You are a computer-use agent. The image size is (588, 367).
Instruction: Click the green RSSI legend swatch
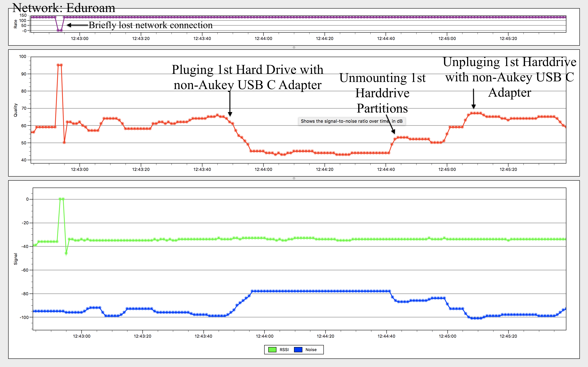pyautogui.click(x=272, y=349)
